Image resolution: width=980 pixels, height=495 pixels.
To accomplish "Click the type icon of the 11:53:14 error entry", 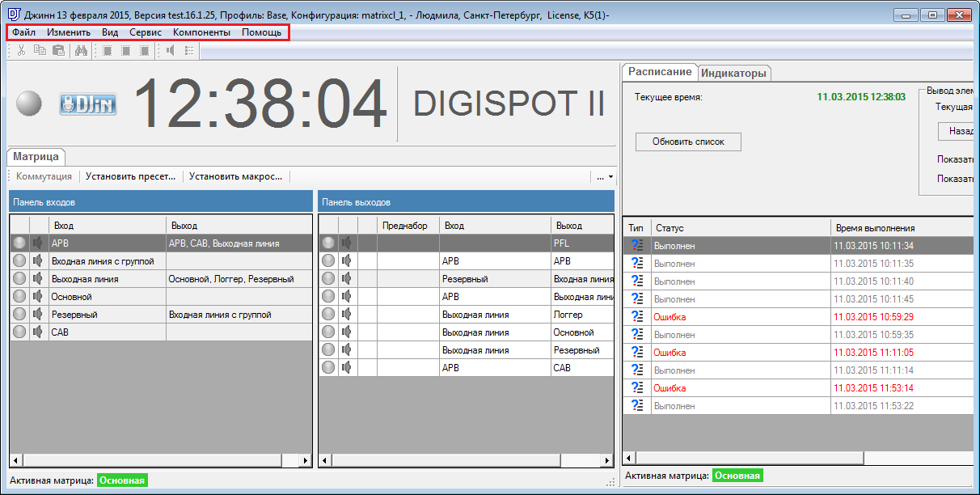I will click(636, 388).
